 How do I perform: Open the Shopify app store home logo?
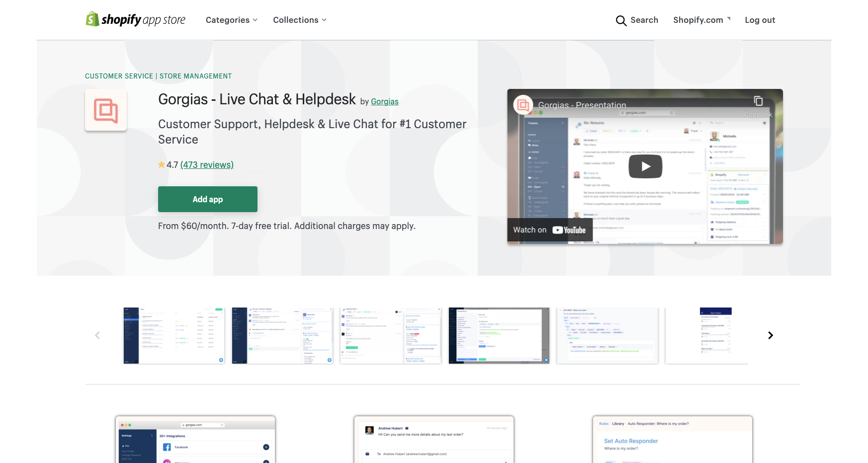(135, 19)
